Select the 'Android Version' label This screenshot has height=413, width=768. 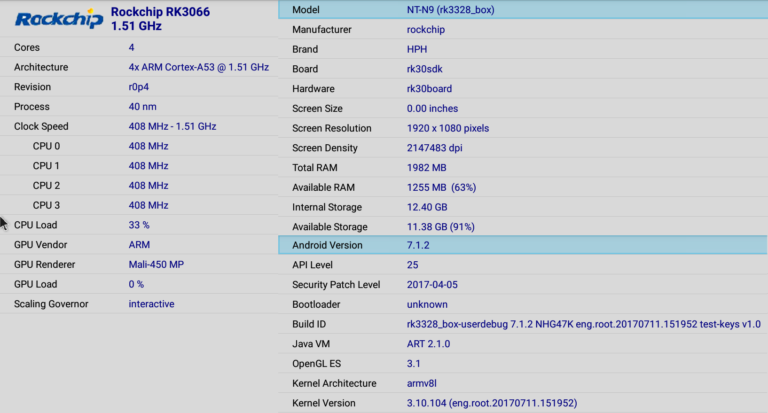point(327,245)
